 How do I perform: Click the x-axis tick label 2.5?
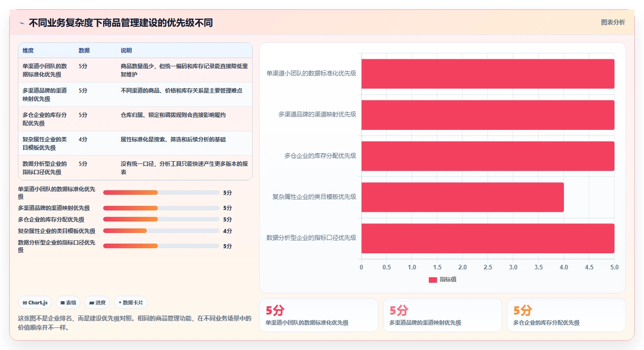(487, 268)
